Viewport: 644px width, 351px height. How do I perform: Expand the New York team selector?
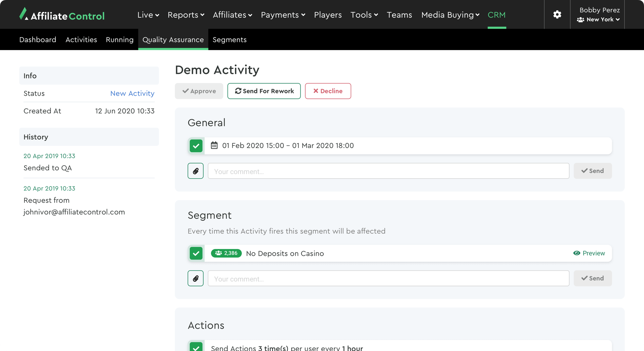coord(598,20)
